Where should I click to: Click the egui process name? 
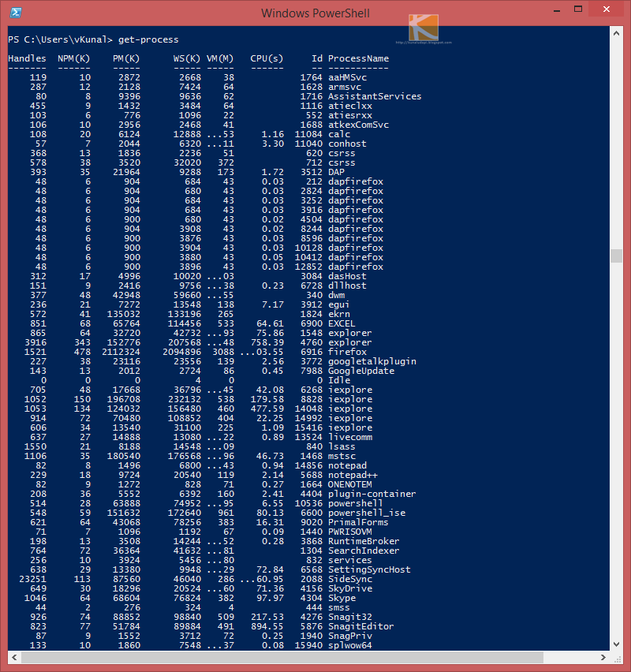(x=338, y=304)
